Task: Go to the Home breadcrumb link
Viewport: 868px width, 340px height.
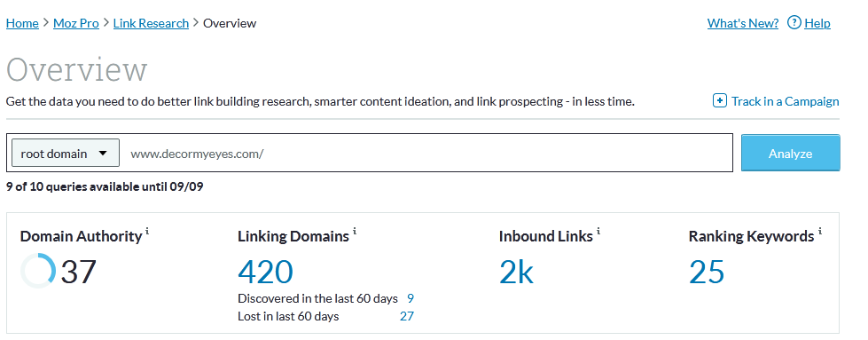Action: (x=22, y=23)
